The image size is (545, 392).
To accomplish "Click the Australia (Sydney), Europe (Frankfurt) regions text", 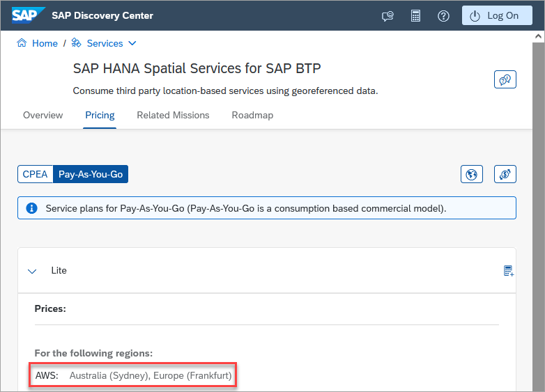I will [x=151, y=375].
